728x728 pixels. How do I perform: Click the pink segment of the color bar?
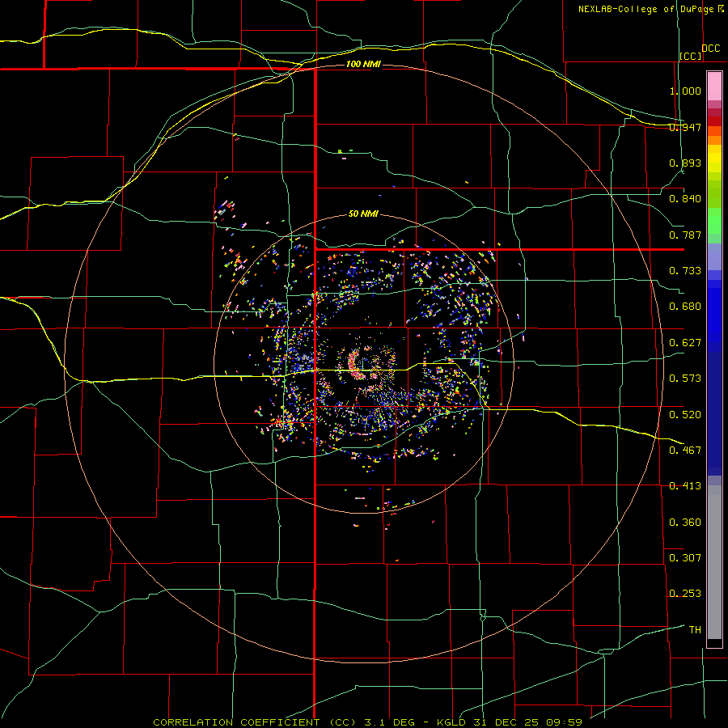click(714, 87)
